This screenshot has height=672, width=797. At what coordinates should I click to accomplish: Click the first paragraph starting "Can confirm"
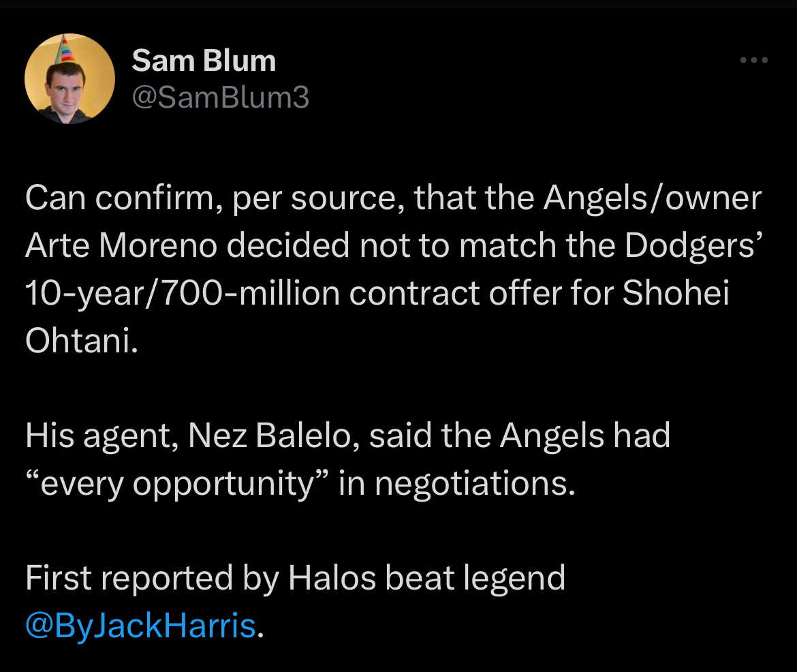394,269
